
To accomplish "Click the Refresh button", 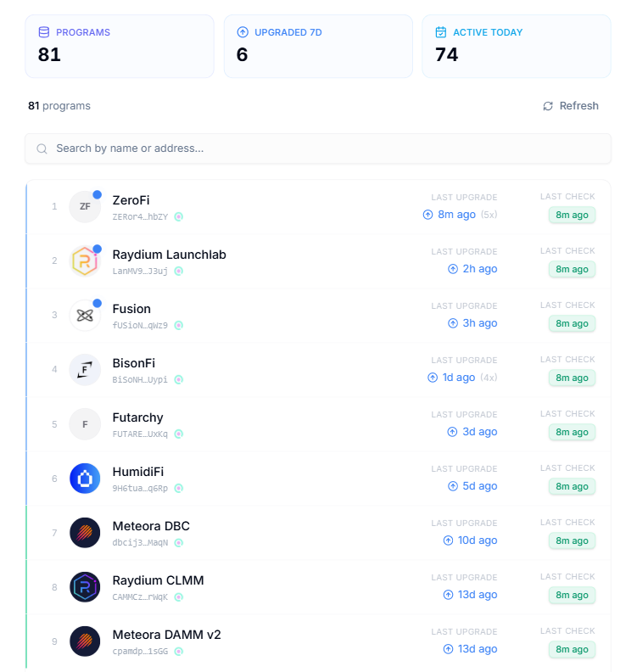I will [571, 106].
